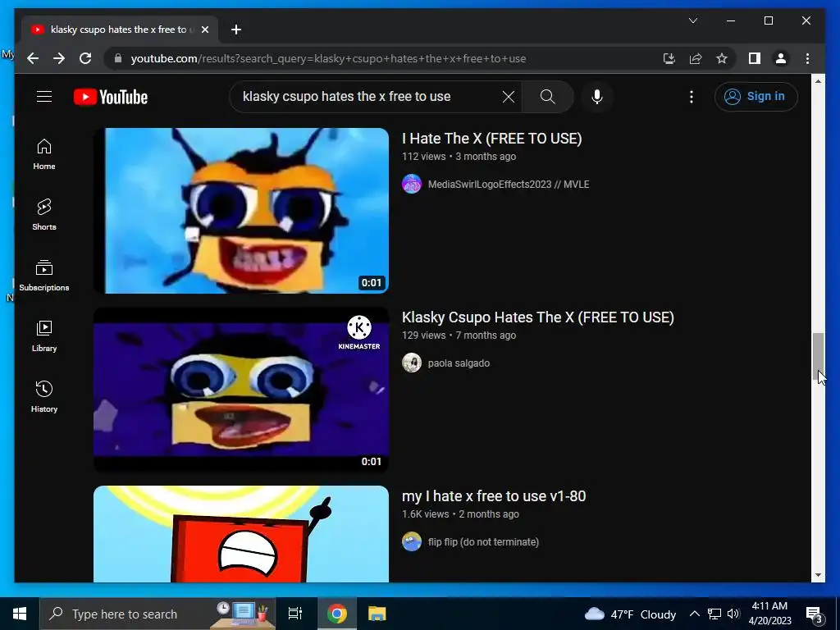Open weather widget 47°F Cloudy
The width and height of the screenshot is (840, 630).
pos(631,614)
